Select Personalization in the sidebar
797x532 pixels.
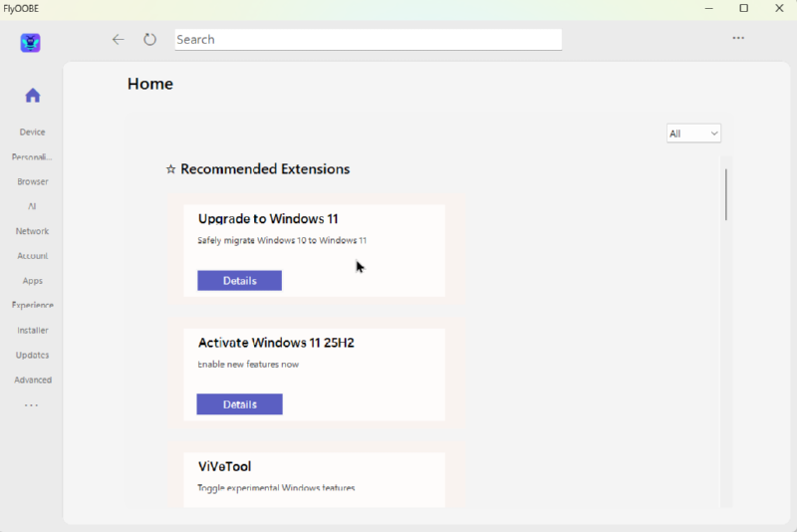(x=32, y=157)
